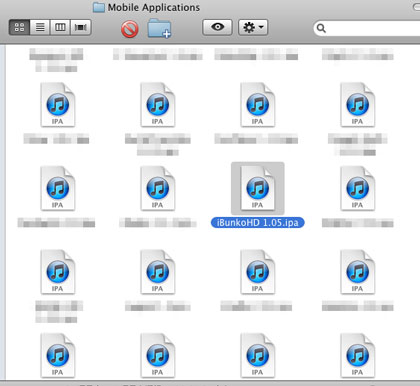Click the iBunkoHD 1.05.ipa filename label
Image resolution: width=420 pixels, height=386 pixels.
click(x=257, y=223)
